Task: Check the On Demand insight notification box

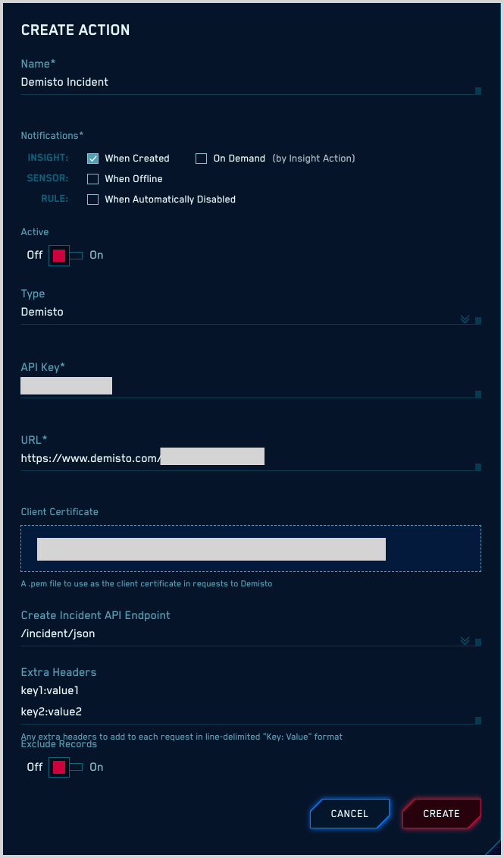Action: tap(202, 159)
